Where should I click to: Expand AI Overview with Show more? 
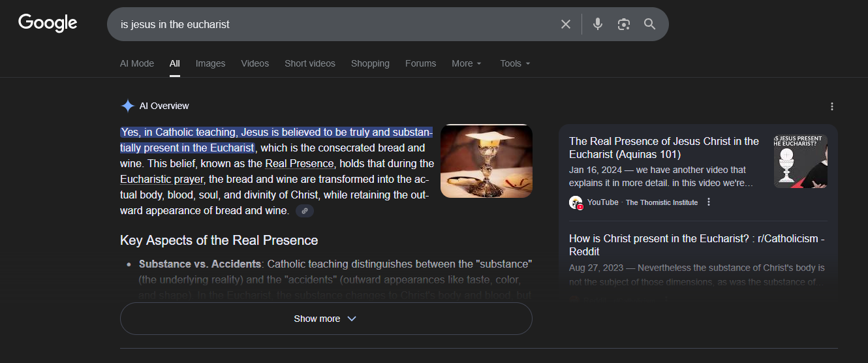click(326, 319)
